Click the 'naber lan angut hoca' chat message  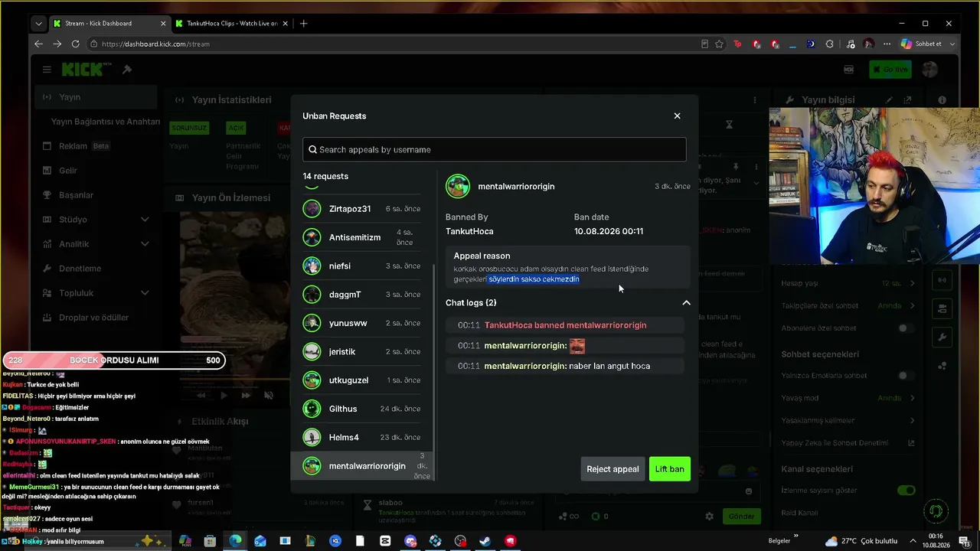point(609,366)
